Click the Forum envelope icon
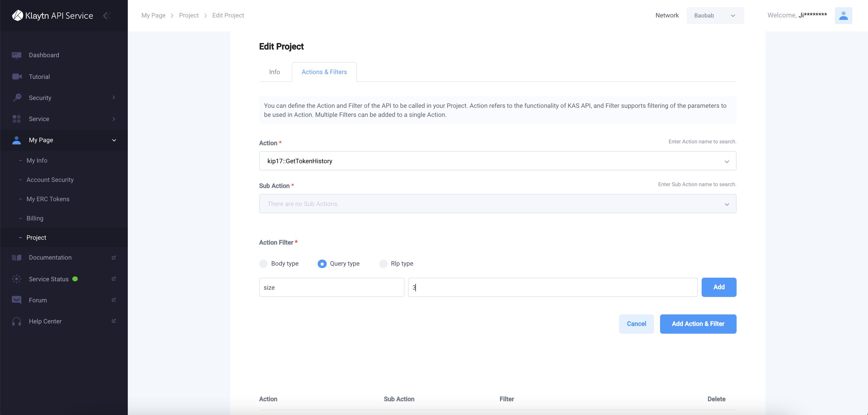Image resolution: width=868 pixels, height=415 pixels. [17, 300]
